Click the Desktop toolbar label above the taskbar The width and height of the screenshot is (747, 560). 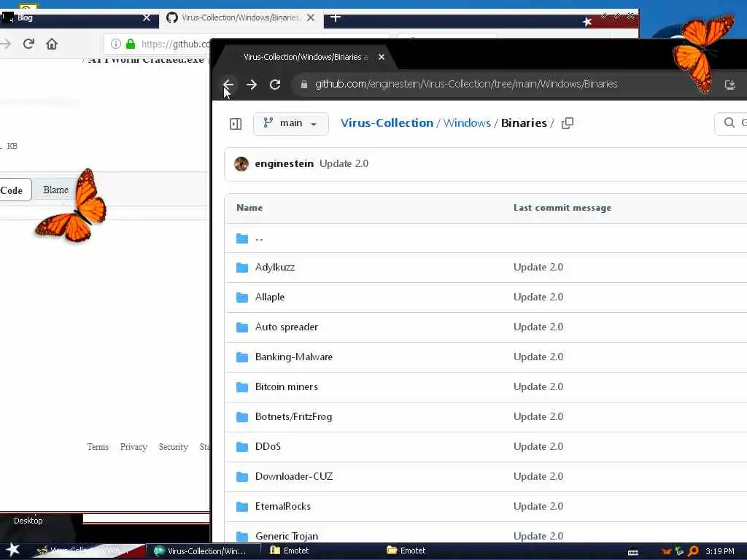tap(28, 521)
